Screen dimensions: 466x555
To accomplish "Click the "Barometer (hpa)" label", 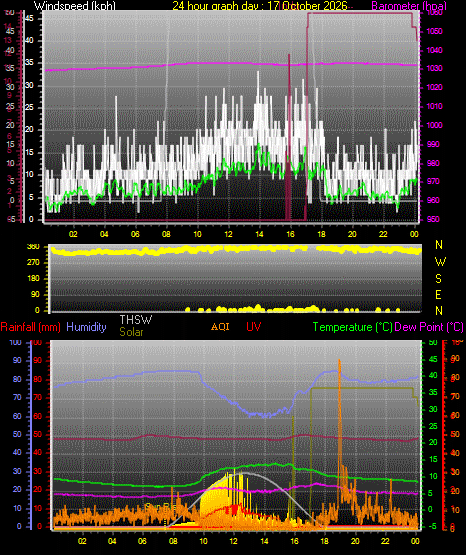I will click(x=409, y=6).
